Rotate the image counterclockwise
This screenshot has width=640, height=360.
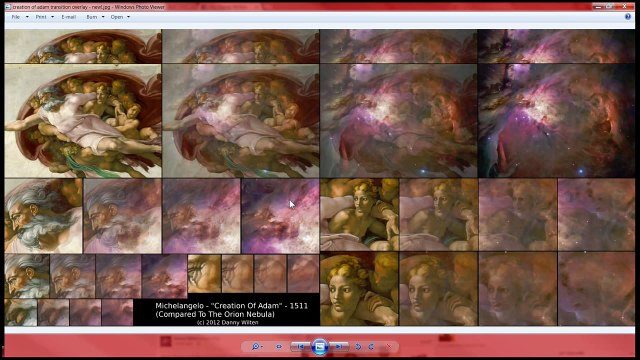358,347
